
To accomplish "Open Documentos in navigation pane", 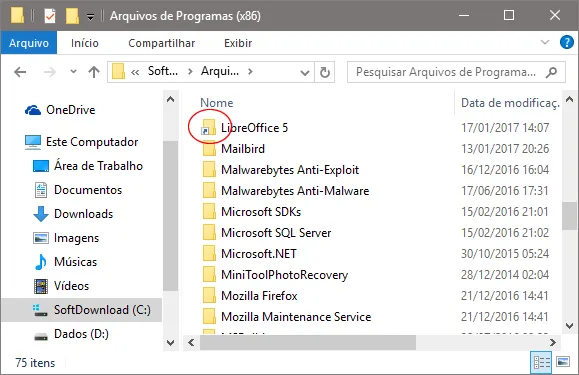I will [78, 190].
